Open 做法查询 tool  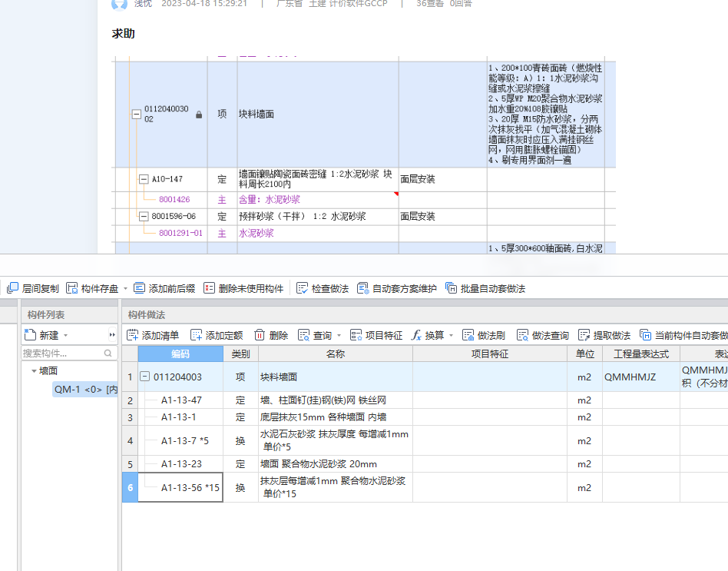[543, 335]
